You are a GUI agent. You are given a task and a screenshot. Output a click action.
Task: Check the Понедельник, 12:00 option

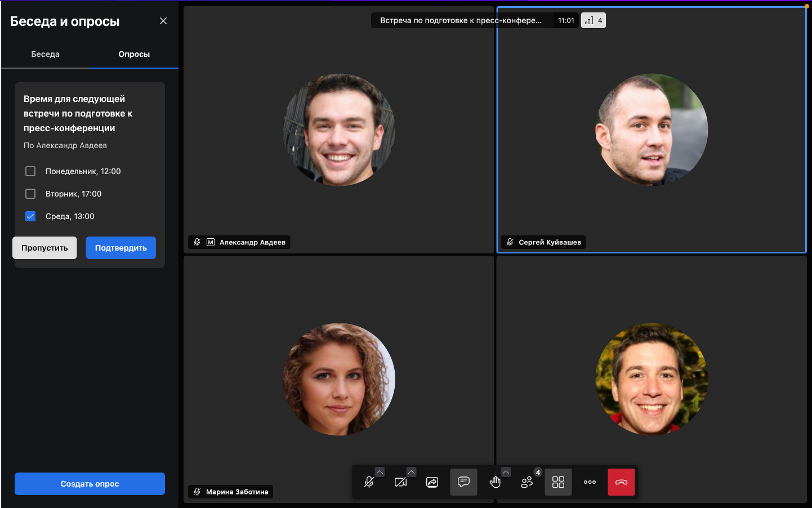point(30,171)
